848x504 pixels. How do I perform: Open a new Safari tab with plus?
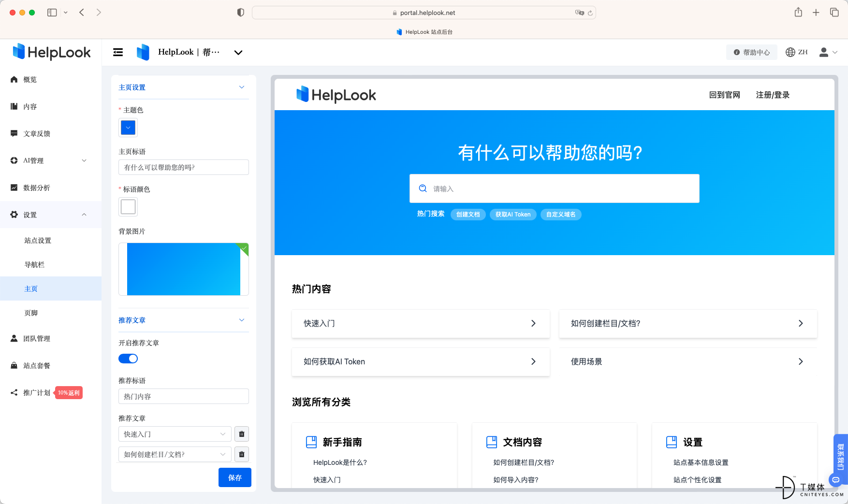pyautogui.click(x=816, y=13)
